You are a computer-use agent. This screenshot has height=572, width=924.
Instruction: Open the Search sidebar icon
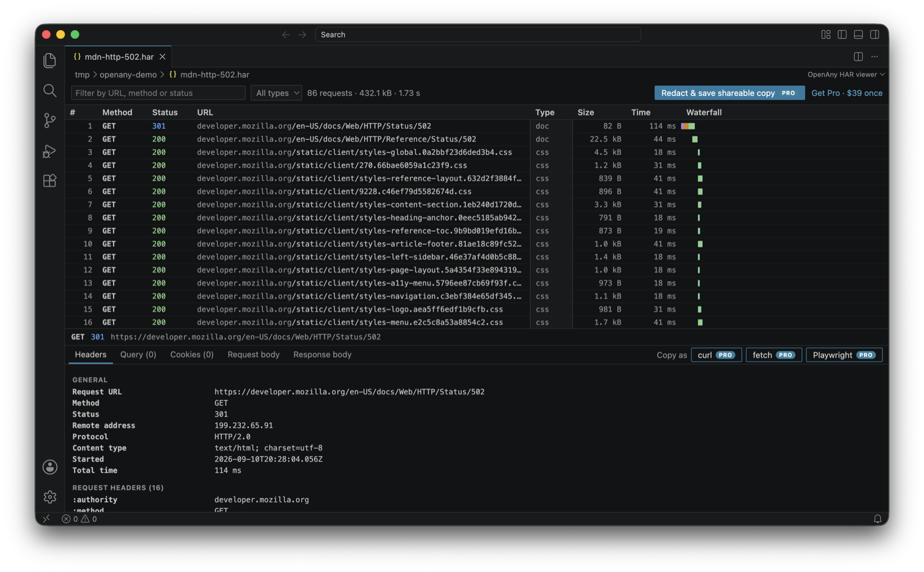click(x=50, y=91)
